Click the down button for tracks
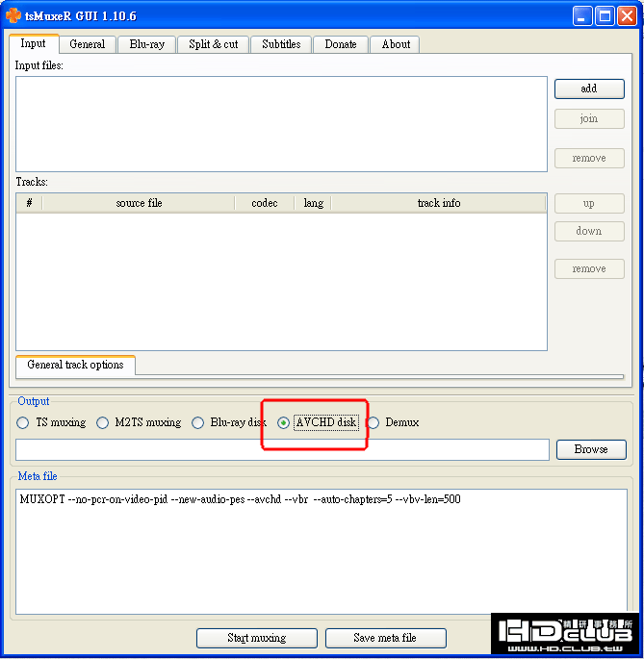 (x=589, y=231)
